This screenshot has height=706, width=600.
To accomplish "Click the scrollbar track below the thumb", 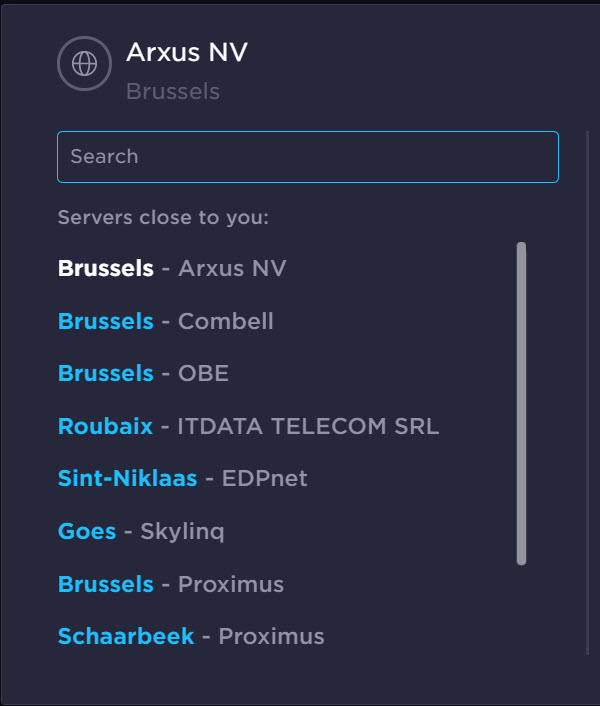I will pyautogui.click(x=521, y=610).
